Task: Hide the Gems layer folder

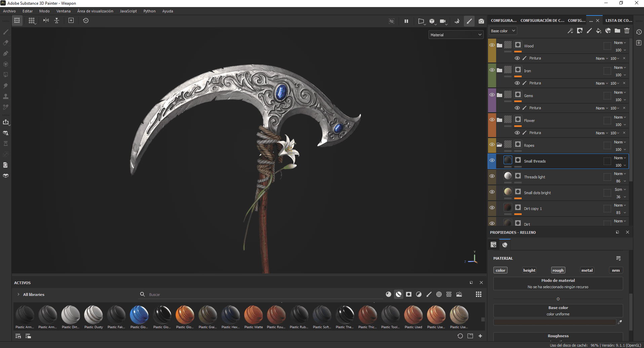Action: [x=492, y=95]
